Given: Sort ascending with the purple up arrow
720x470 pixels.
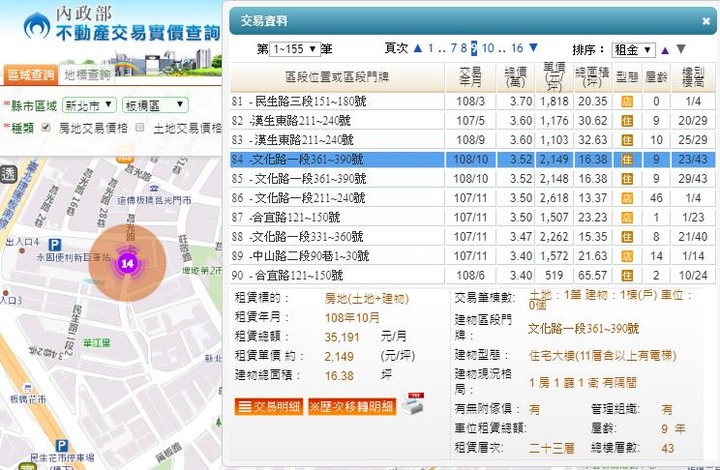Looking at the screenshot, I should pos(665,50).
